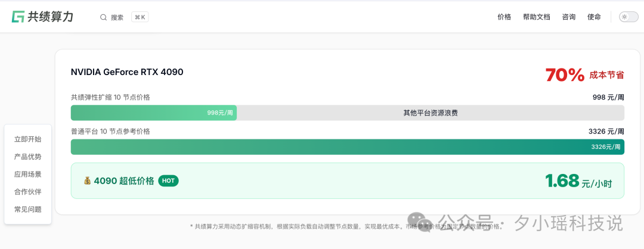The width and height of the screenshot is (644, 249).
Task: Click the 4090 超低价格 text
Action: click(x=124, y=181)
